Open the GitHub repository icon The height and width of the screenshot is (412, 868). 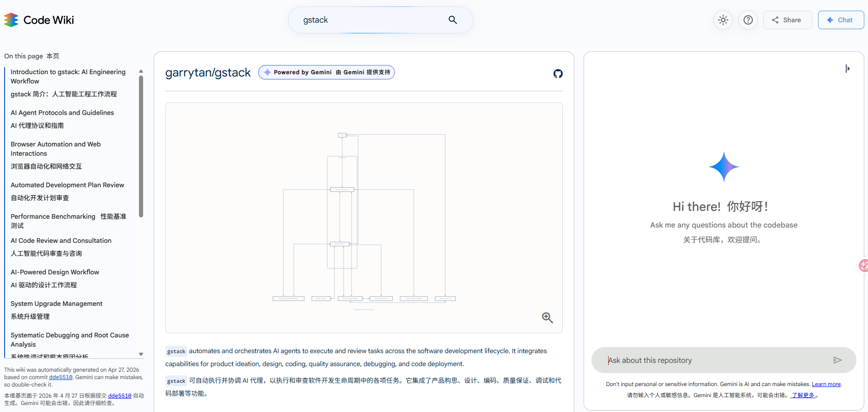pos(558,74)
